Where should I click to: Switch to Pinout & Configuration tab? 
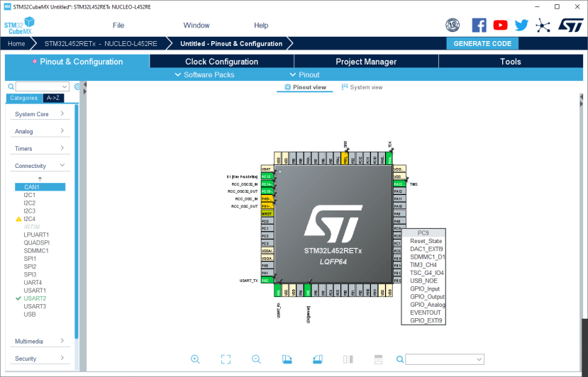point(77,62)
